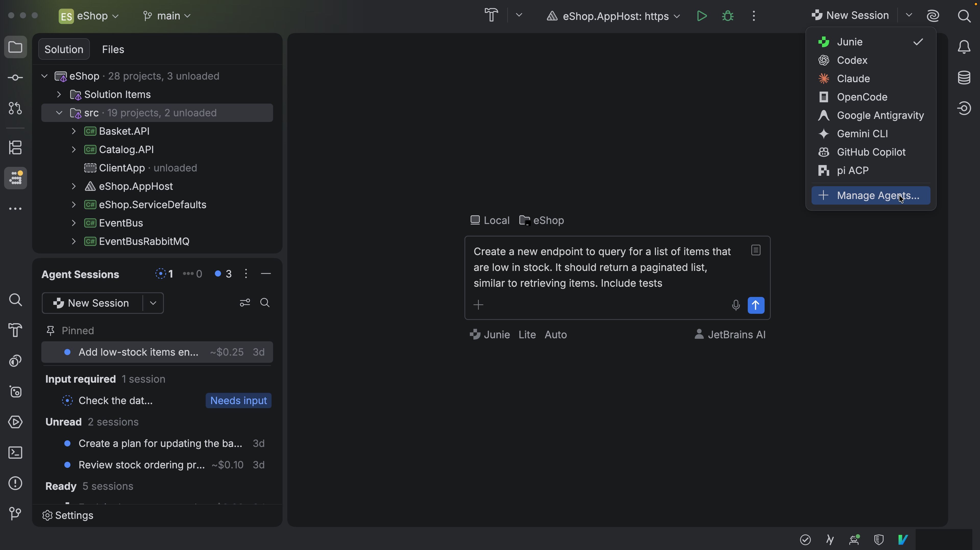
Task: Open the Terminal tool window
Action: [15, 453]
